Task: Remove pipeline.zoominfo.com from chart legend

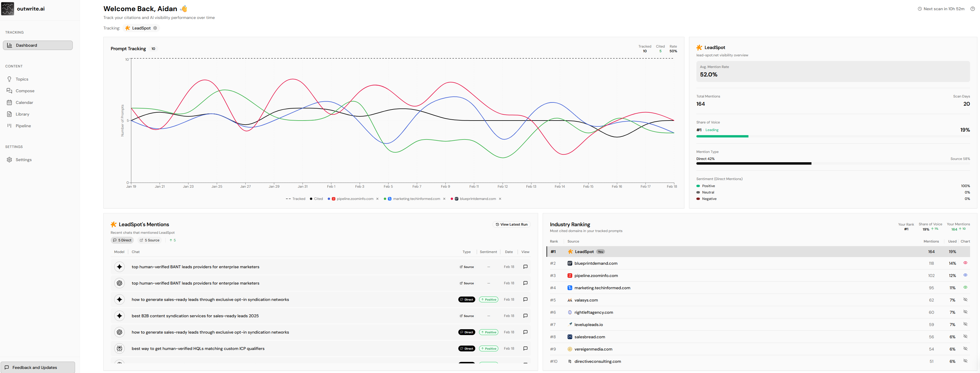Action: 377,198
